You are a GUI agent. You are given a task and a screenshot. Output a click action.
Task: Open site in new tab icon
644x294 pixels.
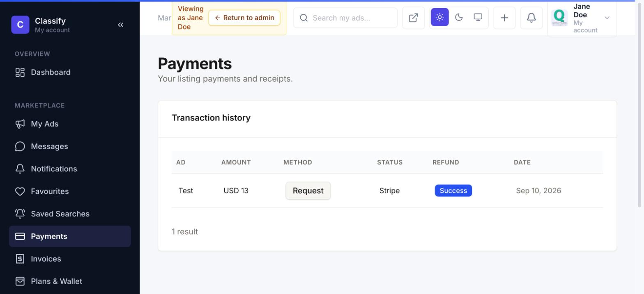click(414, 18)
